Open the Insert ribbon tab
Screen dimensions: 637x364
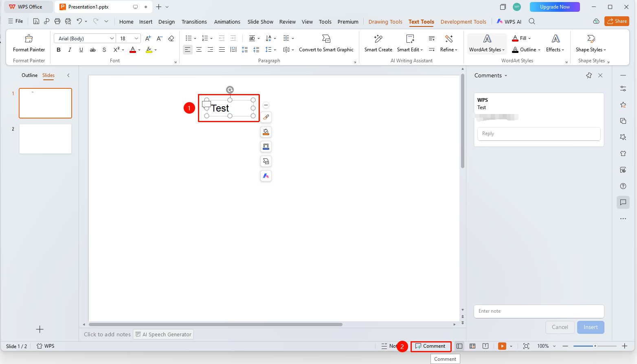click(x=145, y=22)
